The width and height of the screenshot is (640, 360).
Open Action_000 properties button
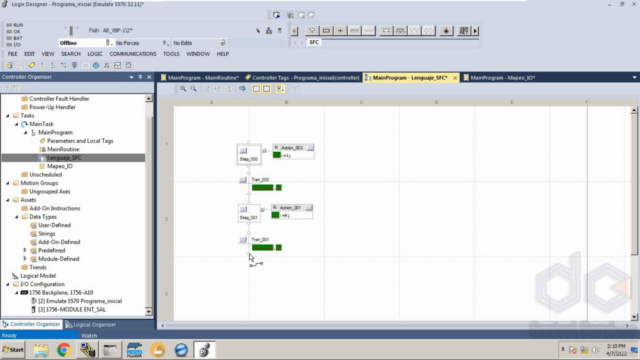pos(310,148)
